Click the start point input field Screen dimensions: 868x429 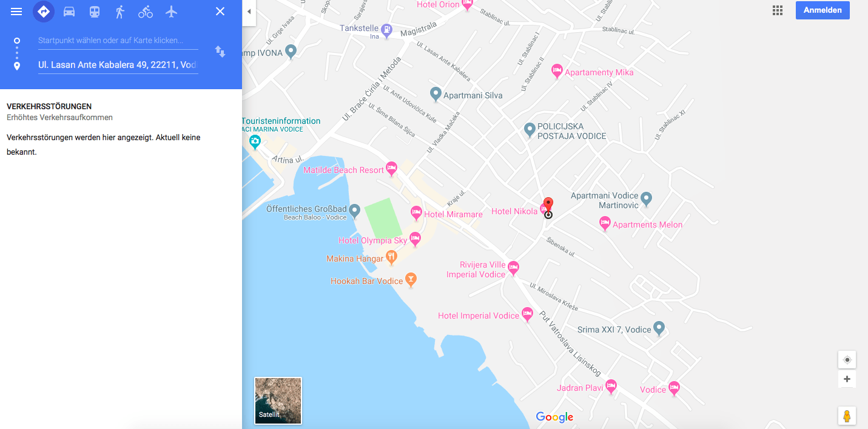point(118,41)
